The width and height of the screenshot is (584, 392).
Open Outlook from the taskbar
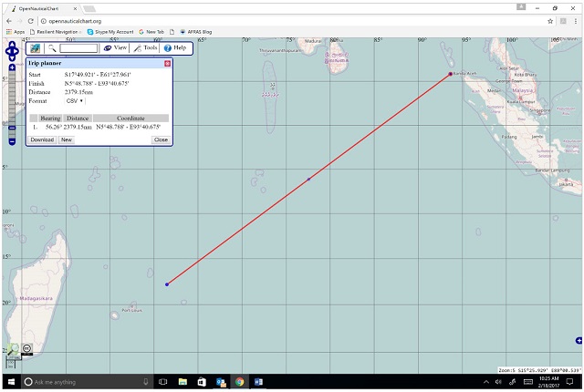point(221,382)
